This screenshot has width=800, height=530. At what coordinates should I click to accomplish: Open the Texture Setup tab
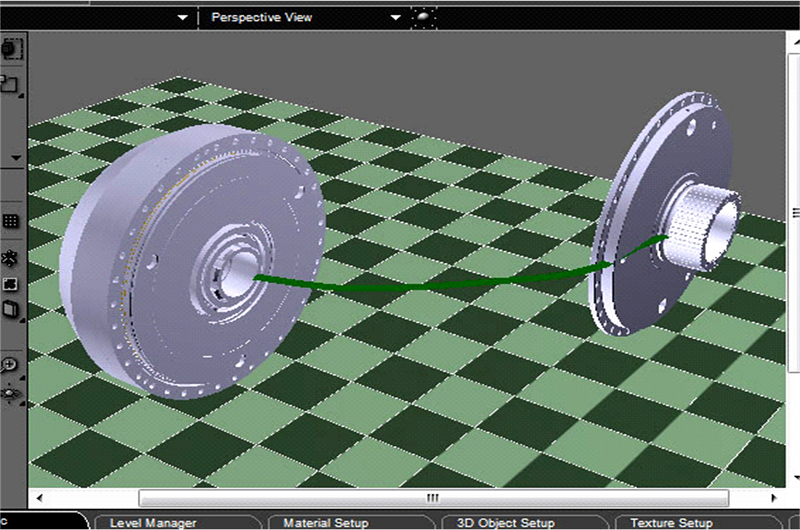pos(671,522)
